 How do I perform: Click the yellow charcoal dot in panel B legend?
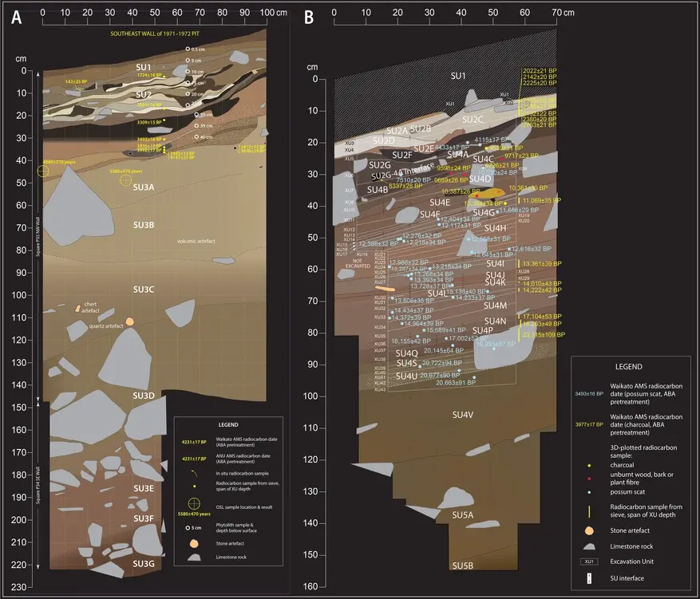[x=589, y=465]
